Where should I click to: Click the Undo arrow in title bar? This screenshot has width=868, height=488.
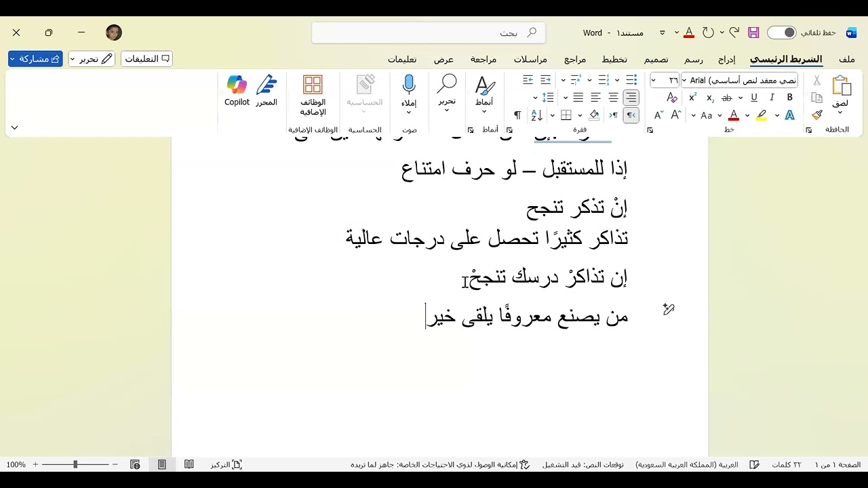coord(734,33)
